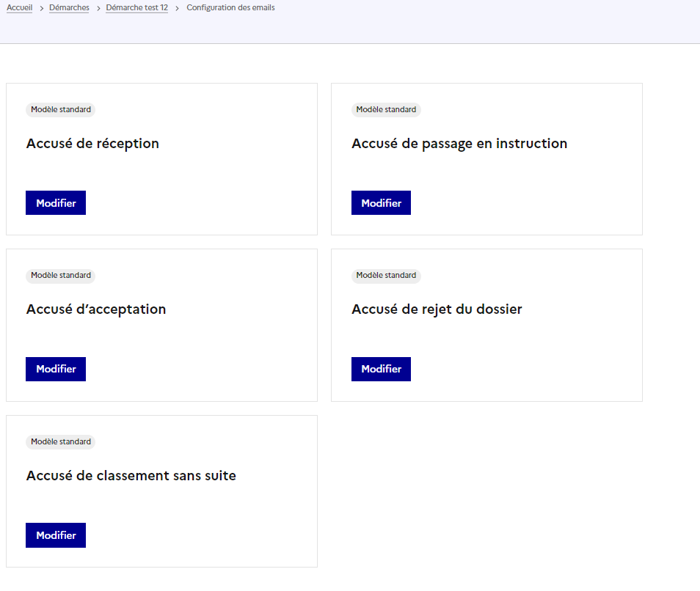The image size is (700, 591).
Task: Modify the Accusé de rejet du dossier template
Action: point(381,369)
